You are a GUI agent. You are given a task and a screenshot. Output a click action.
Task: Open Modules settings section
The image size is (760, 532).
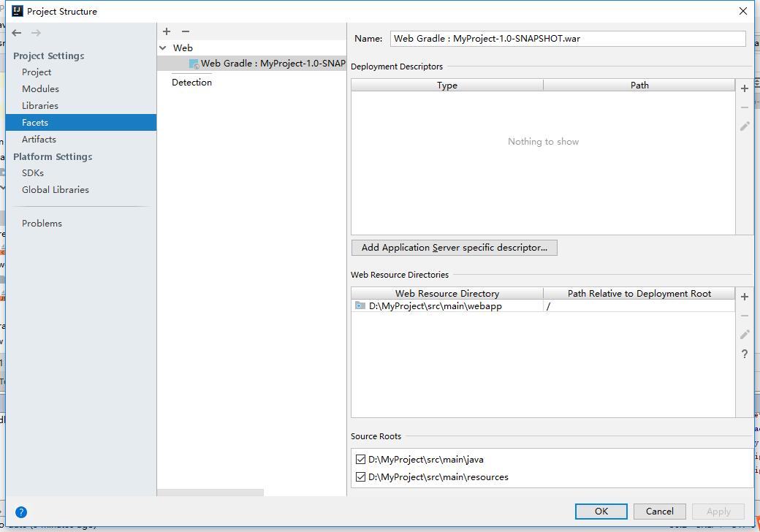point(40,89)
